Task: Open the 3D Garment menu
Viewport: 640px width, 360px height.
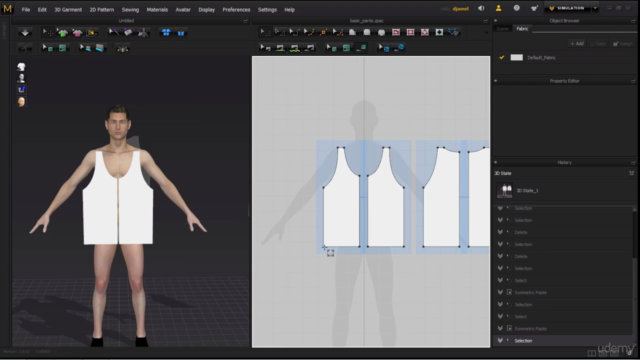Action: pyautogui.click(x=68, y=9)
